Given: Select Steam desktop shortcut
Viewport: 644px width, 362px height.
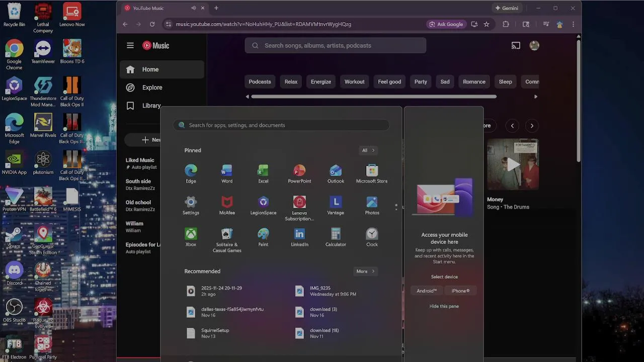Looking at the screenshot, I should (x=14, y=237).
